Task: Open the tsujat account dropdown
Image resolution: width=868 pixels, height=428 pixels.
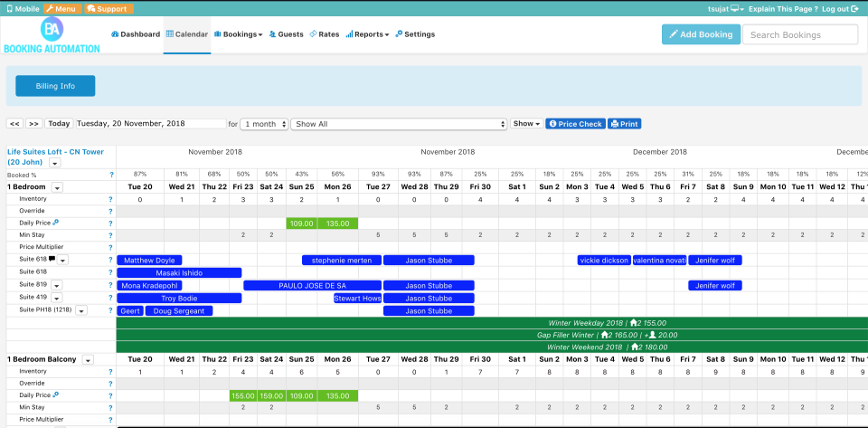Action: point(726,9)
